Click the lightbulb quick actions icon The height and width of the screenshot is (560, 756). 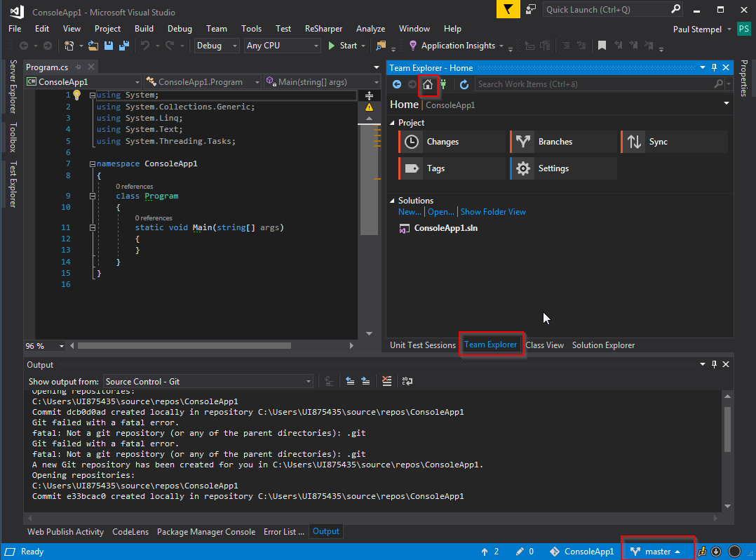[x=77, y=95]
